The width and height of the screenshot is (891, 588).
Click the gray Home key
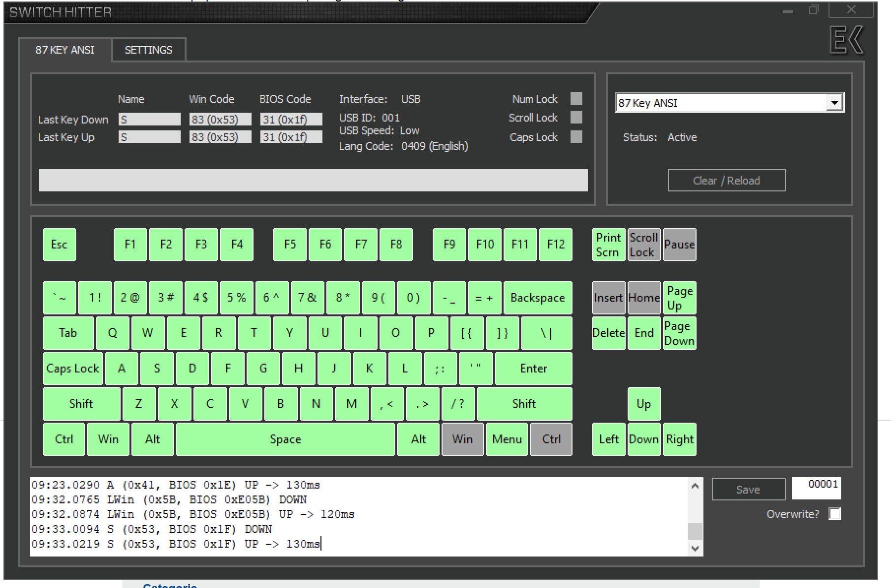tap(644, 298)
